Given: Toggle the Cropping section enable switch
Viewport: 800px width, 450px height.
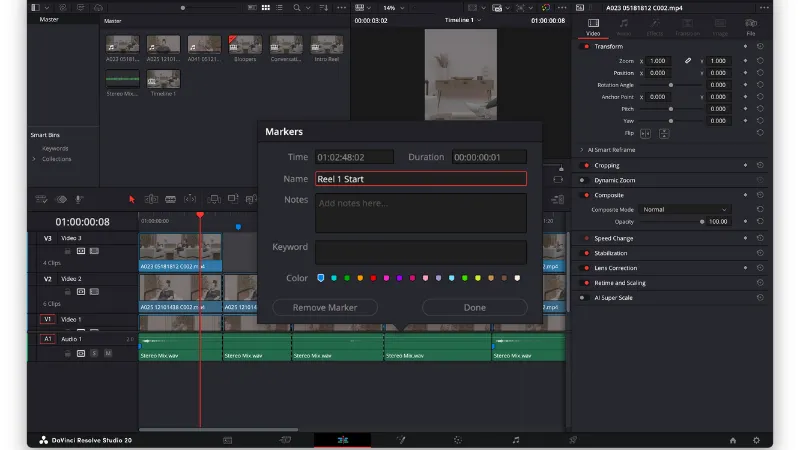Looking at the screenshot, I should (x=586, y=165).
